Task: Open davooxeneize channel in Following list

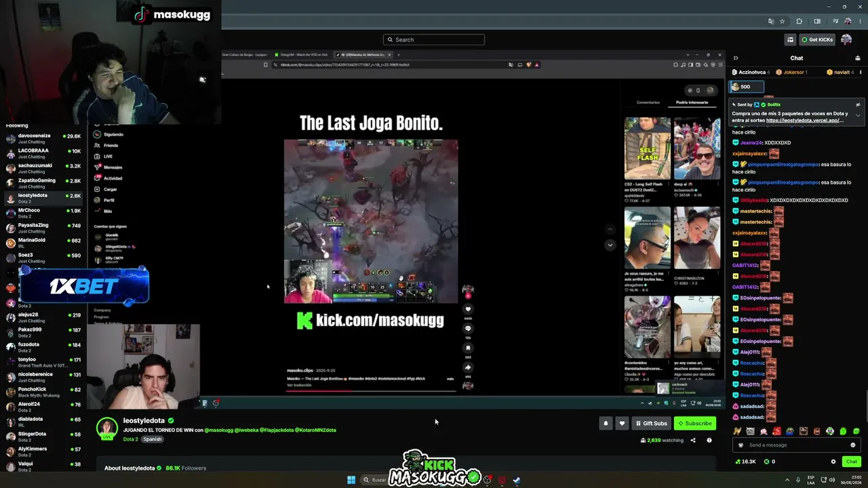Action: 43,138
